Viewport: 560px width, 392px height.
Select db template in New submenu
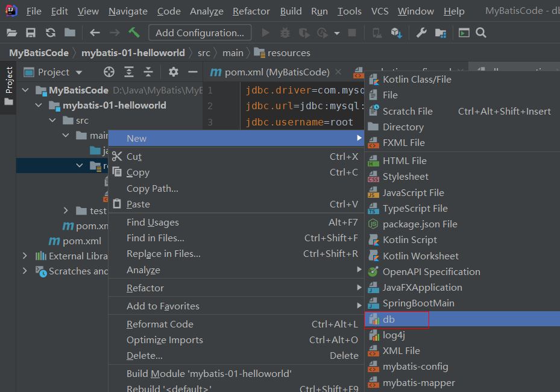(x=462, y=319)
